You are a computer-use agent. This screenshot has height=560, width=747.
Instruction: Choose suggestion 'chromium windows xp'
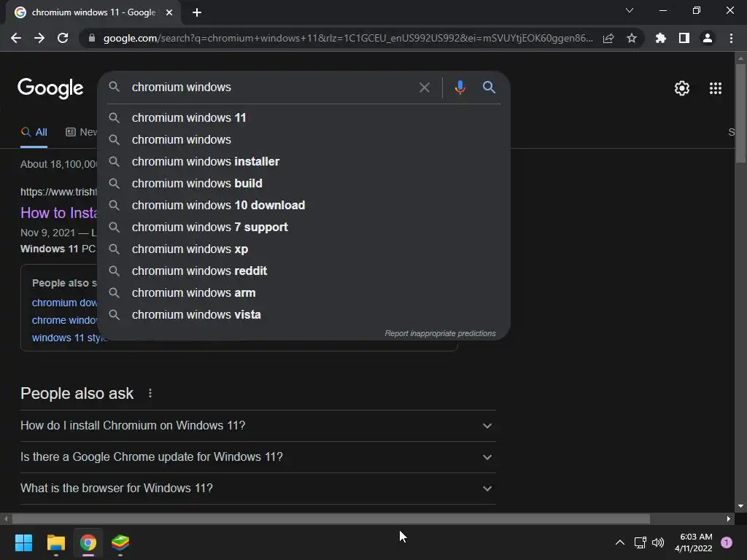(303, 249)
